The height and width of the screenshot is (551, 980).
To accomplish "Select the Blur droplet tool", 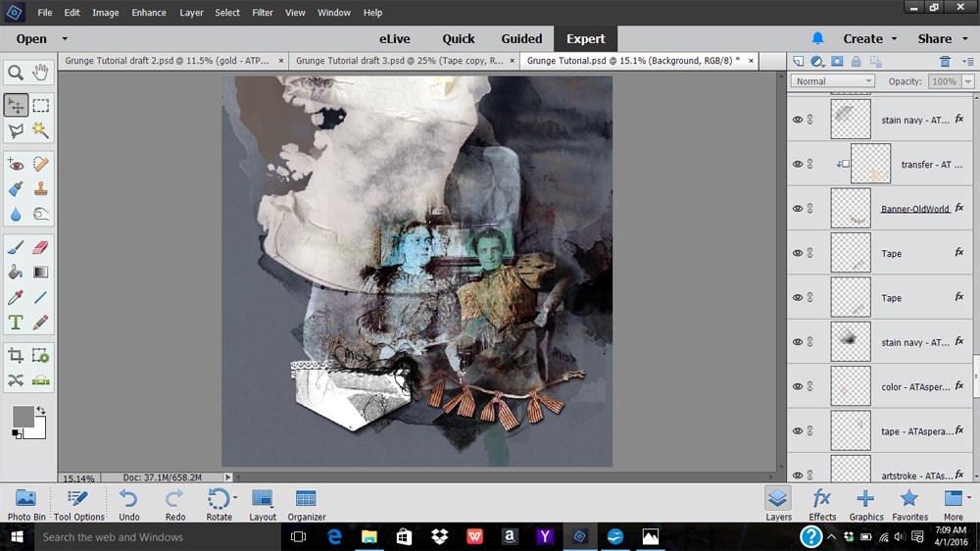I will (x=16, y=214).
